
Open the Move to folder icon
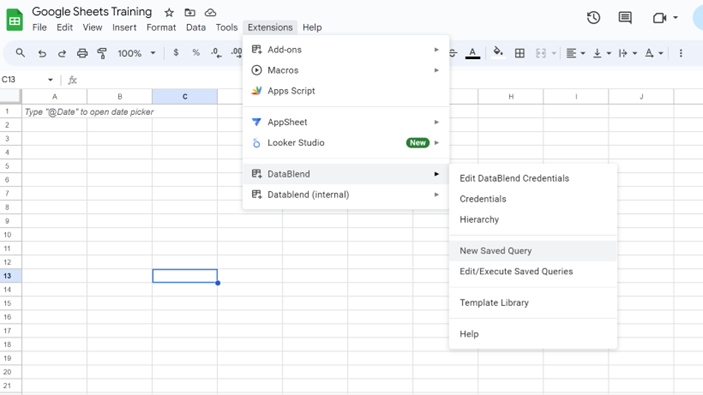tap(190, 13)
